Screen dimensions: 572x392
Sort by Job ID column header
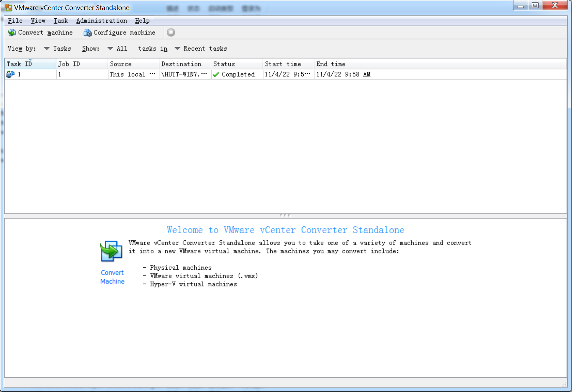(82, 64)
